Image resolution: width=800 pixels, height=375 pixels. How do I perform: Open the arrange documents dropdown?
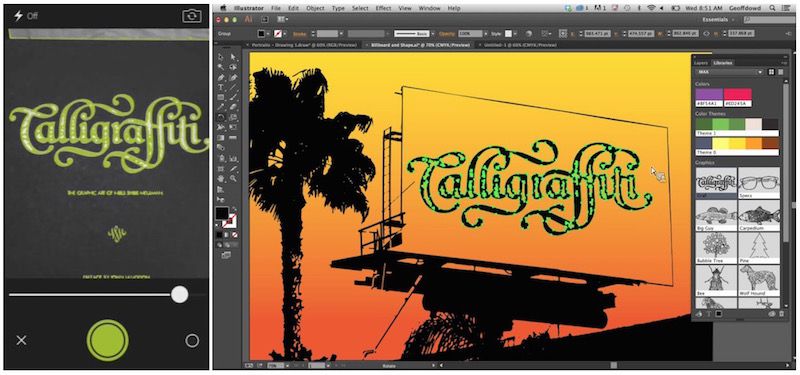pyautogui.click(x=282, y=19)
